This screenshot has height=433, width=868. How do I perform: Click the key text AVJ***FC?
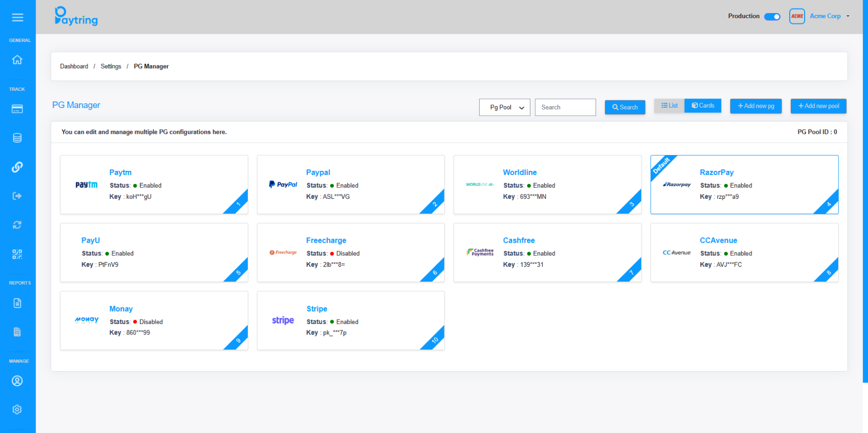click(729, 264)
